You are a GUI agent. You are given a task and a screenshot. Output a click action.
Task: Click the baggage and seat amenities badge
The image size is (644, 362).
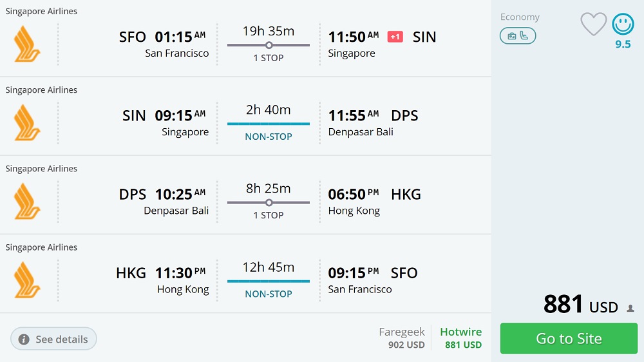click(518, 36)
